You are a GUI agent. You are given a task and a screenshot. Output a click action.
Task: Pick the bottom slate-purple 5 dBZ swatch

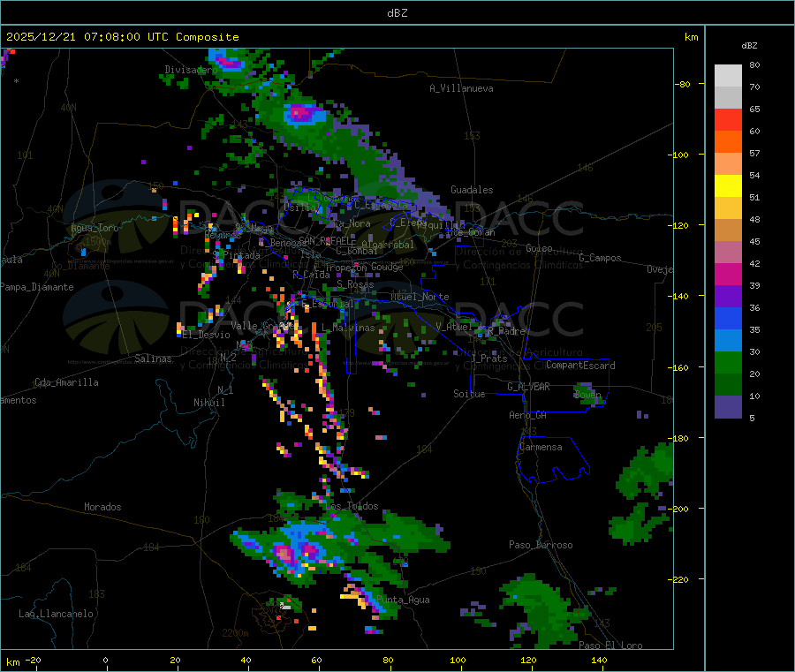[x=728, y=407]
